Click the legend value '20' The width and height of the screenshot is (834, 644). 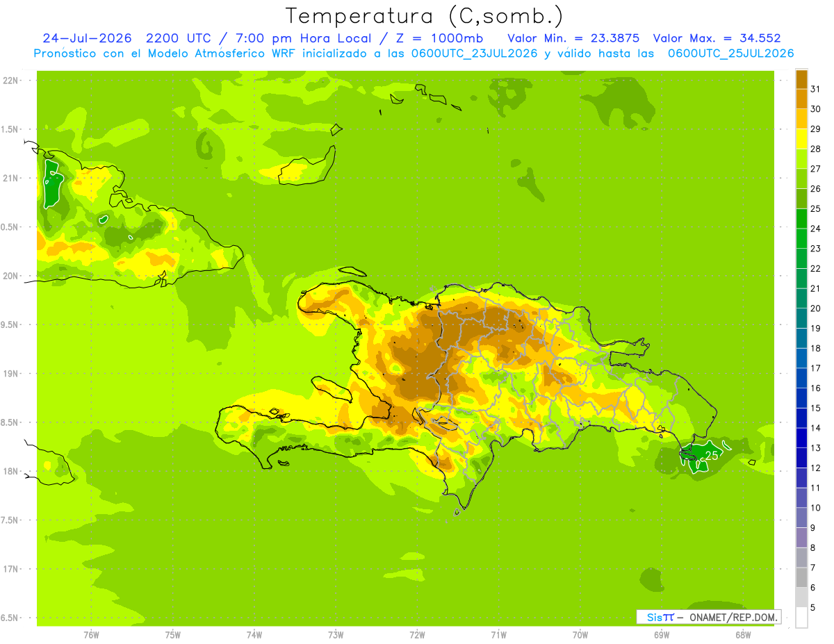(x=816, y=308)
